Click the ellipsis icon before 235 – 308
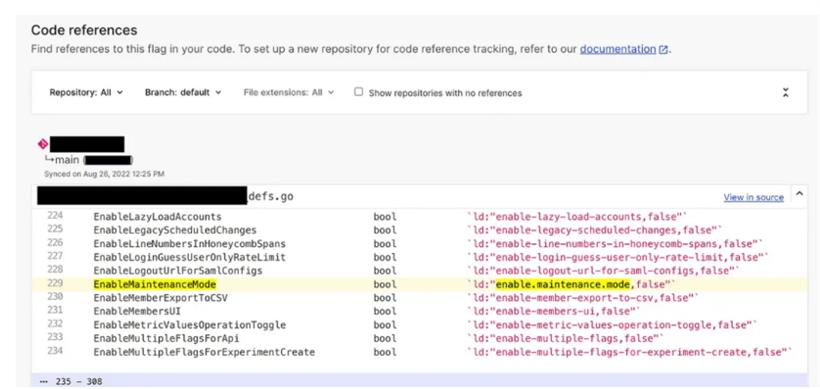 point(43,381)
